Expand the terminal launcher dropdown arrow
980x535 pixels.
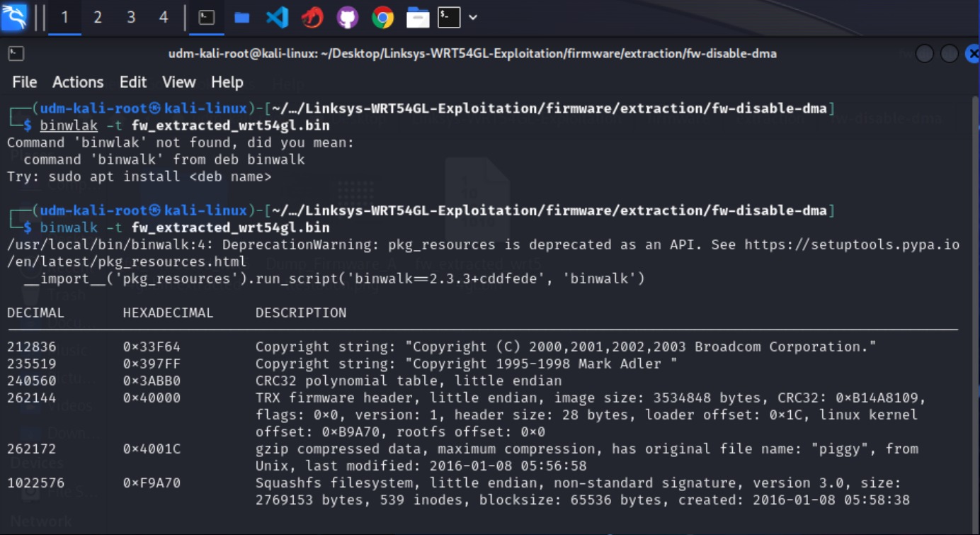(473, 17)
